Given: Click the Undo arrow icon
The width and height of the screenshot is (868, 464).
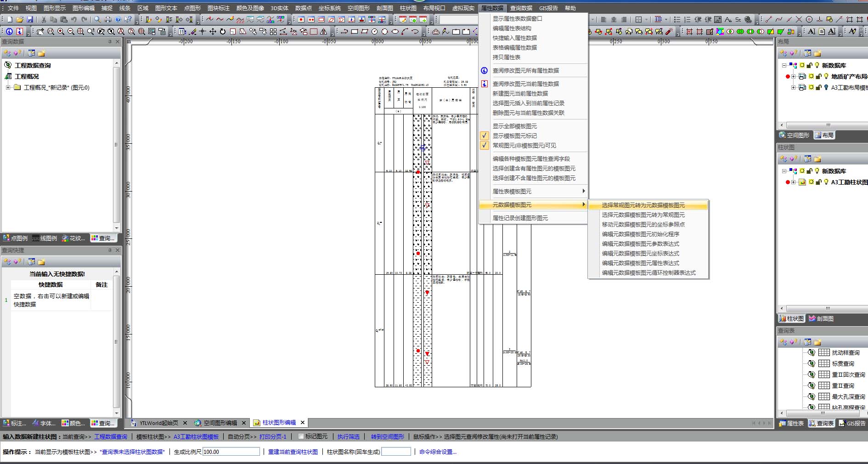Looking at the screenshot, I should (x=74, y=19).
